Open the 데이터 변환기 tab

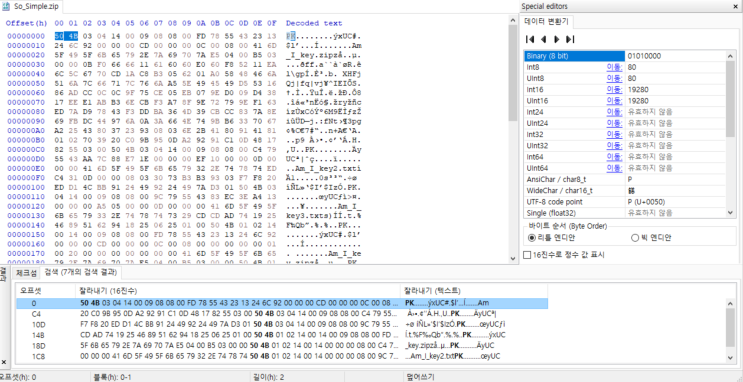[547, 21]
